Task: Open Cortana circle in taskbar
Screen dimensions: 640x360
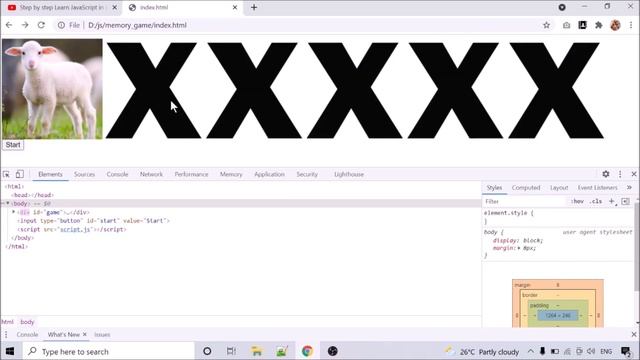Action: coord(207,351)
